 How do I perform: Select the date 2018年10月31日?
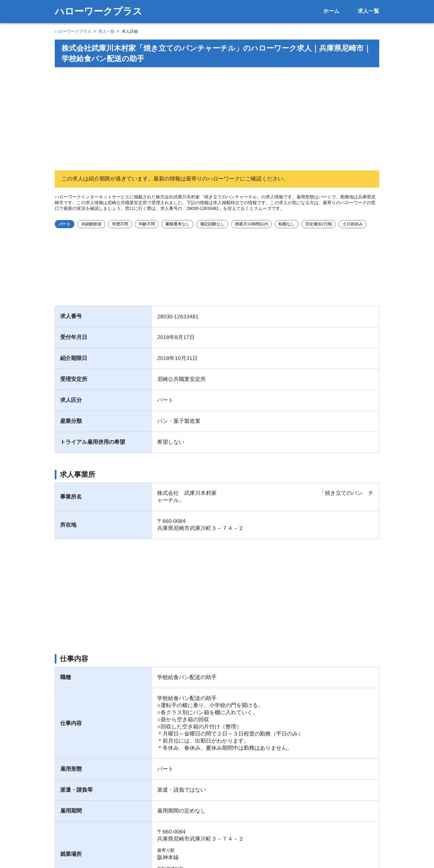point(177,358)
